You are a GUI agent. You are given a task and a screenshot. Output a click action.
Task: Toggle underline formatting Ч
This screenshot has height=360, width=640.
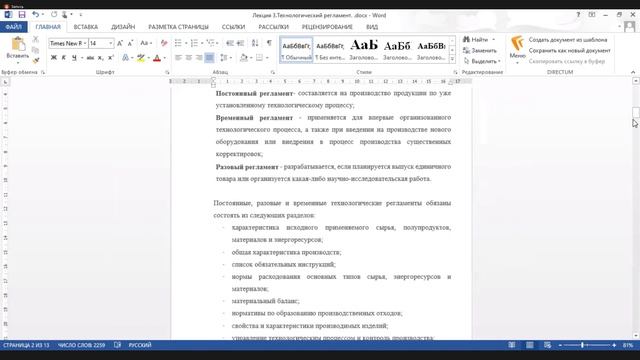(74, 58)
